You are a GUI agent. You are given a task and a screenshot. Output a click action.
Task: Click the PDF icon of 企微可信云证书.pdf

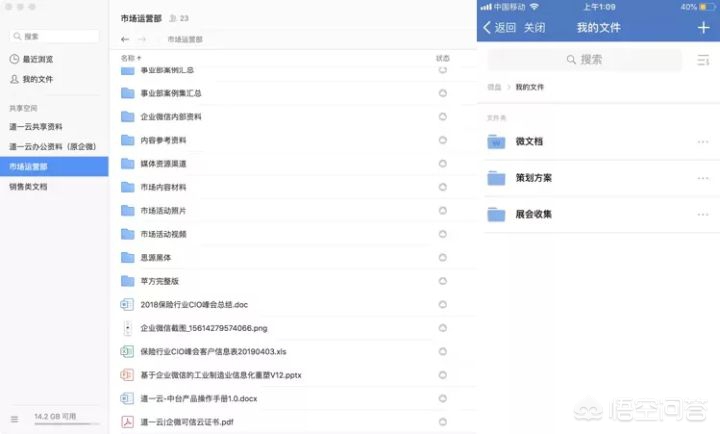[127, 422]
